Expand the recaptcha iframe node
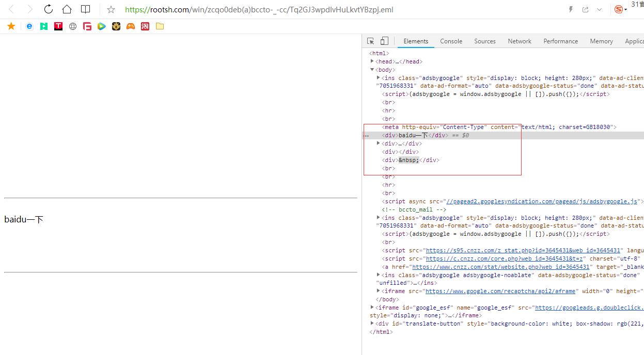Screen dimensions: 644x355 (379, 291)
